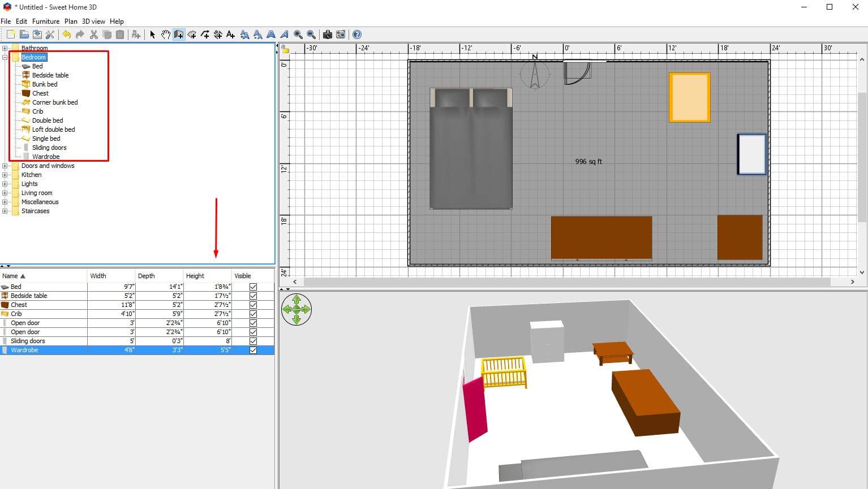Click the Pan hand tool
This screenshot has height=489, width=868.
(x=165, y=34)
